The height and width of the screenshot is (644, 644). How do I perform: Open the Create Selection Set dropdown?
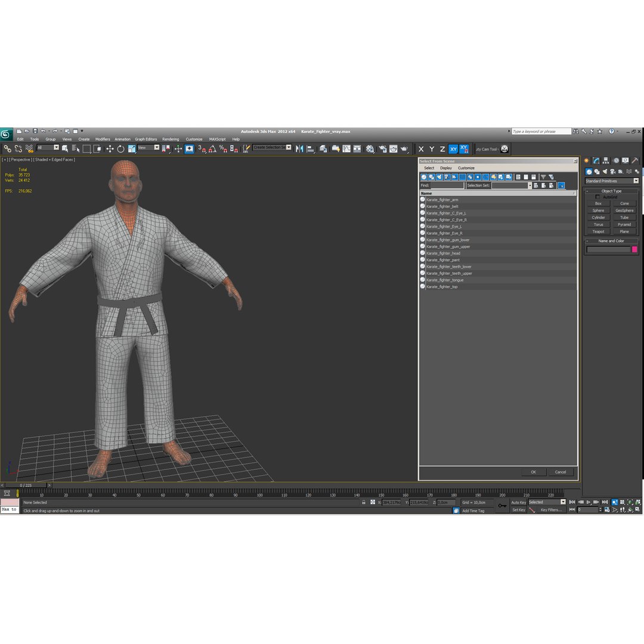click(x=273, y=147)
